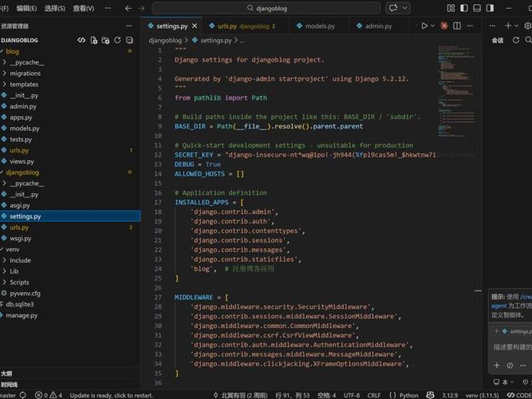Click the Copilot status icon in status bar
This screenshot has height=399, width=532.
430,395
